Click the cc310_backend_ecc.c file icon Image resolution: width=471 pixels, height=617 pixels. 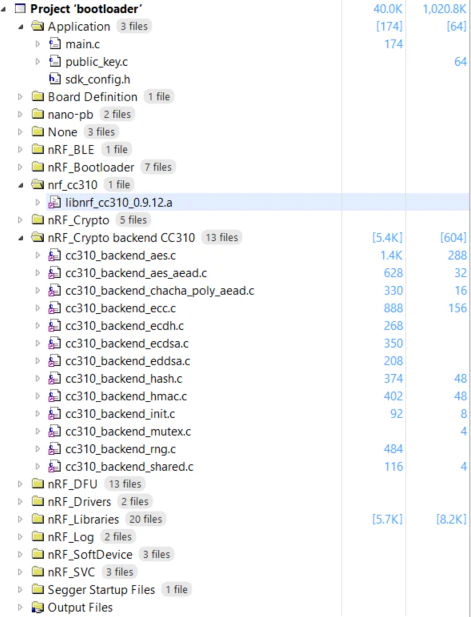(x=54, y=308)
